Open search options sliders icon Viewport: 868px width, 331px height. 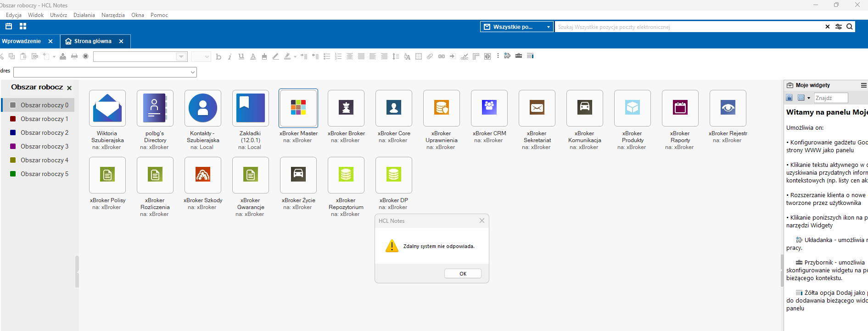tap(839, 27)
